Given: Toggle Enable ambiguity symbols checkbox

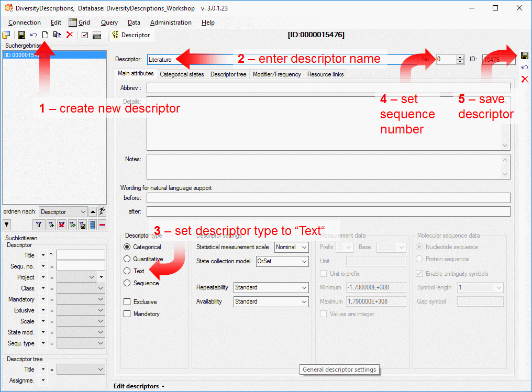Looking at the screenshot, I should click(419, 274).
